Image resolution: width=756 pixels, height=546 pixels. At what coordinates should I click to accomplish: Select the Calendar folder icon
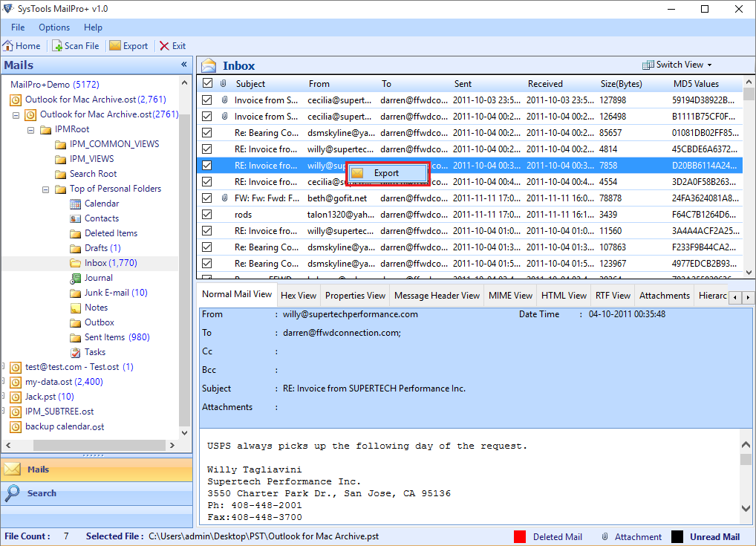(x=75, y=204)
